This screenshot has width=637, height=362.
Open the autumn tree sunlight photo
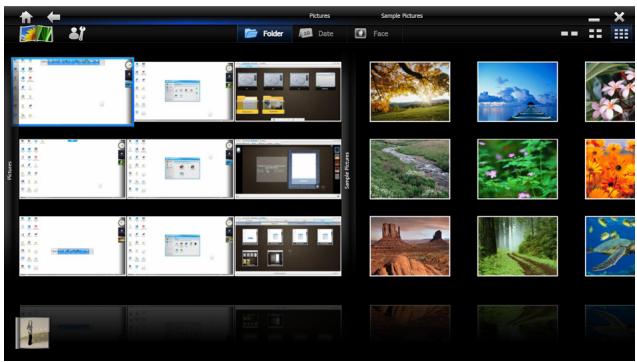click(x=410, y=91)
